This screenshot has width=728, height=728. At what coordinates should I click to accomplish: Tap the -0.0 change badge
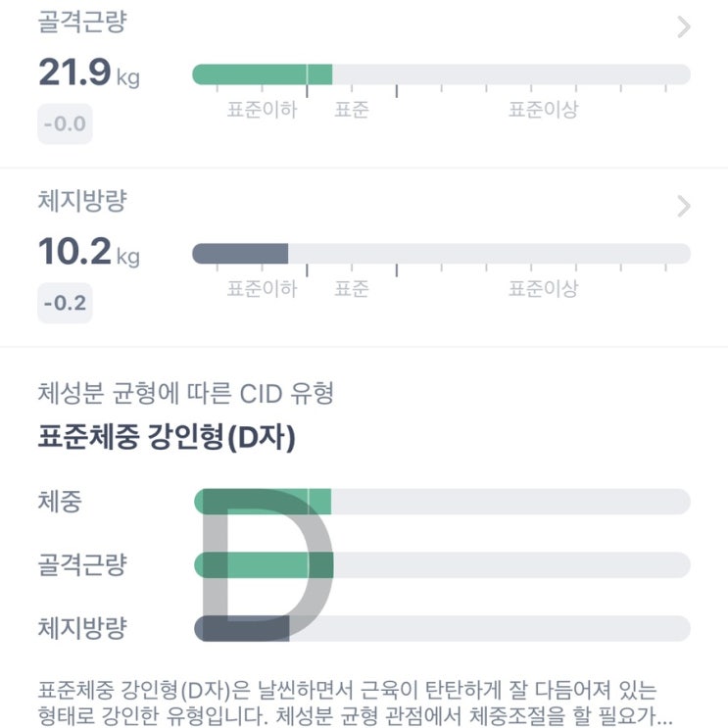coord(65,124)
